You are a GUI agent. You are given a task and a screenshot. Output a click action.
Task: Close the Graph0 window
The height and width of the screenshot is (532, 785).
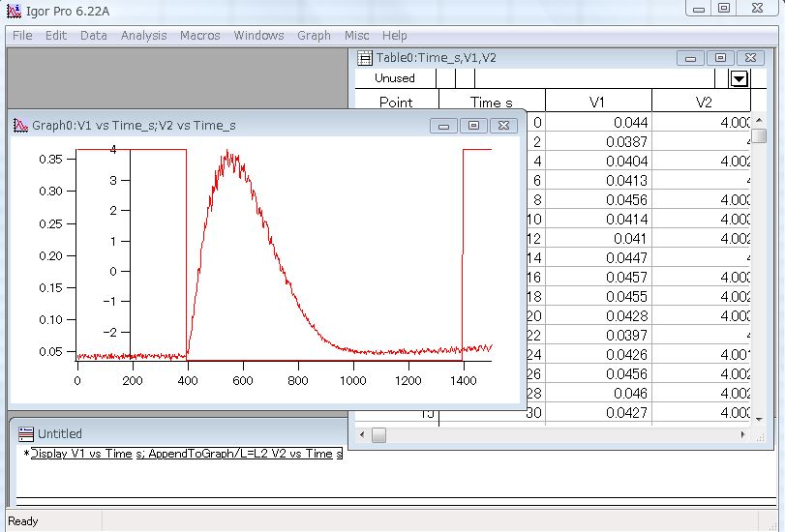coord(503,126)
